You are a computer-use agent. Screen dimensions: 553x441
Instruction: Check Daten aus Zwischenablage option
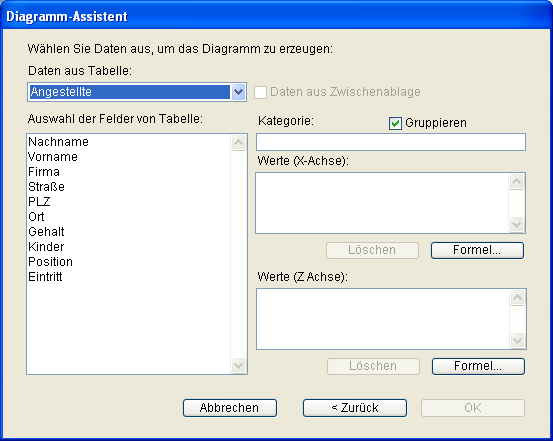click(260, 92)
